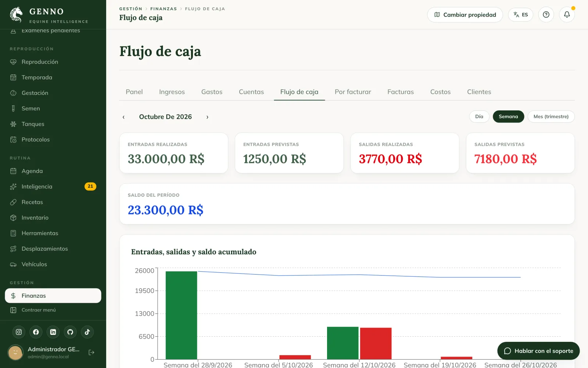Click the green bar for Semana del 28/9/2026
The image size is (588, 368).
pyautogui.click(x=181, y=315)
